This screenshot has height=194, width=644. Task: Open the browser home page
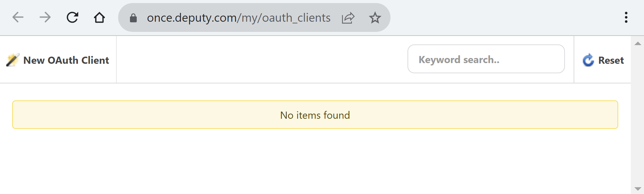99,17
